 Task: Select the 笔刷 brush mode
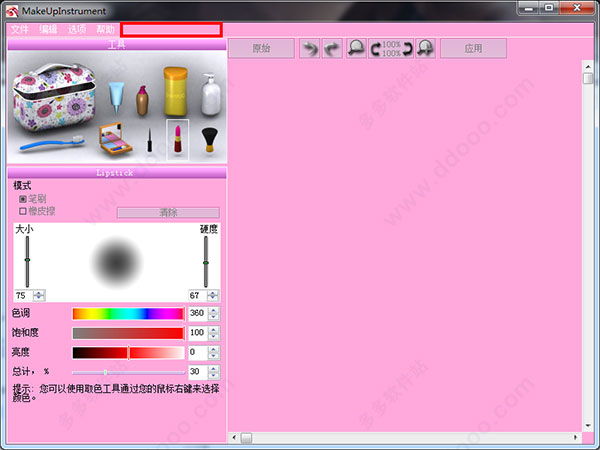tap(33, 199)
